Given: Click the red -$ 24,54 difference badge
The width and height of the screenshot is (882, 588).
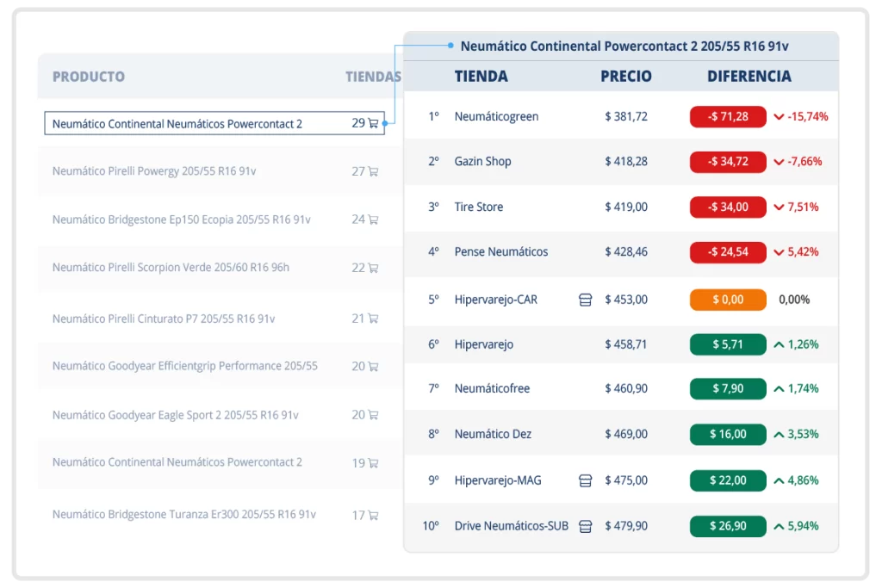Looking at the screenshot, I should 728,252.
